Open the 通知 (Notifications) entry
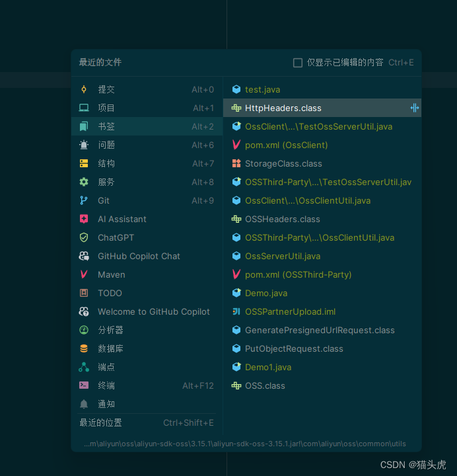457x476 pixels. coord(147,405)
